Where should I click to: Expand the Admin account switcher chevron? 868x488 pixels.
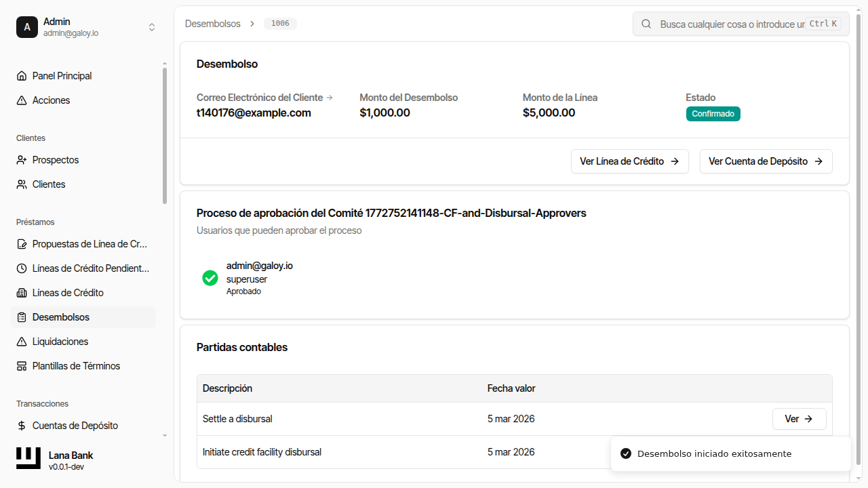pos(152,27)
